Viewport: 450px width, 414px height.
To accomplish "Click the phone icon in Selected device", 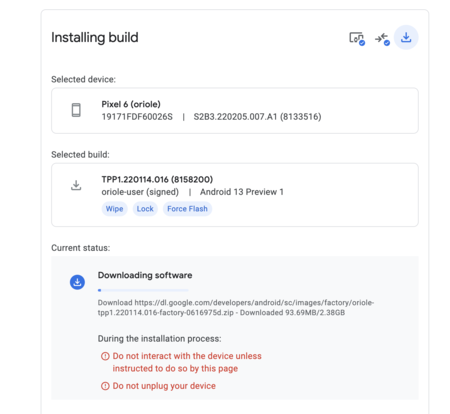I will 76,110.
